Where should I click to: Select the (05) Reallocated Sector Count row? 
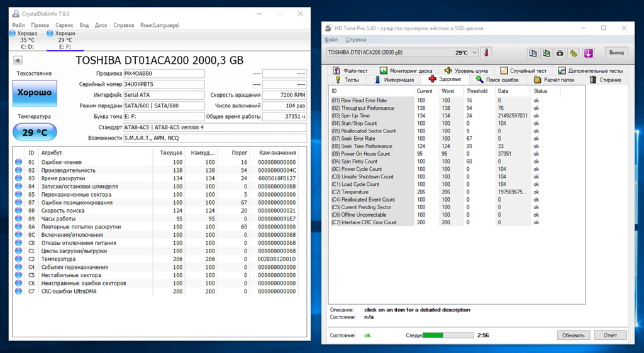coord(446,131)
